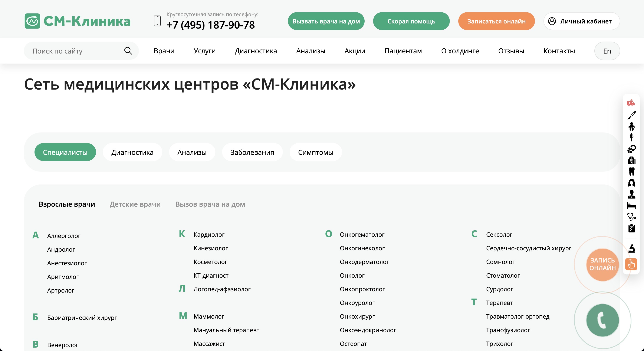Viewport: 644px width, 351px height.
Task: Open the Аритмолог link
Action: coord(63,277)
